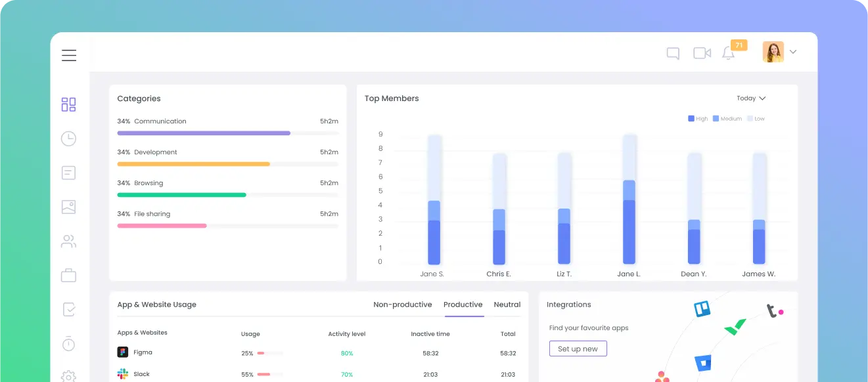Start a video call from the camera icon
The image size is (868, 382).
702,53
